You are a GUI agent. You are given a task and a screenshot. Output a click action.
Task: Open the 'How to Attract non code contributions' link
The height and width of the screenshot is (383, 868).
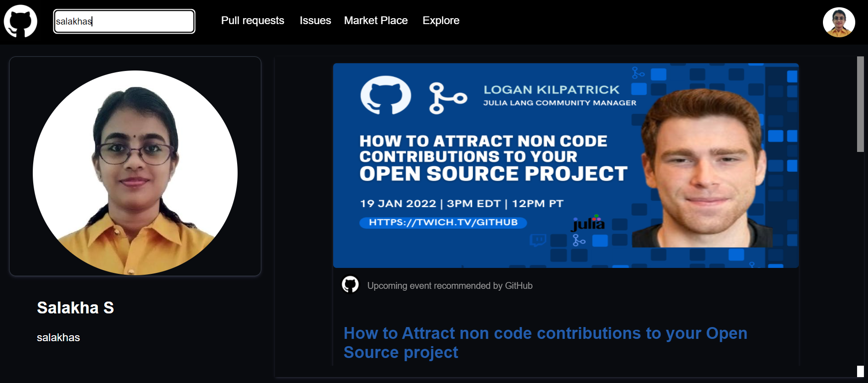(x=545, y=343)
